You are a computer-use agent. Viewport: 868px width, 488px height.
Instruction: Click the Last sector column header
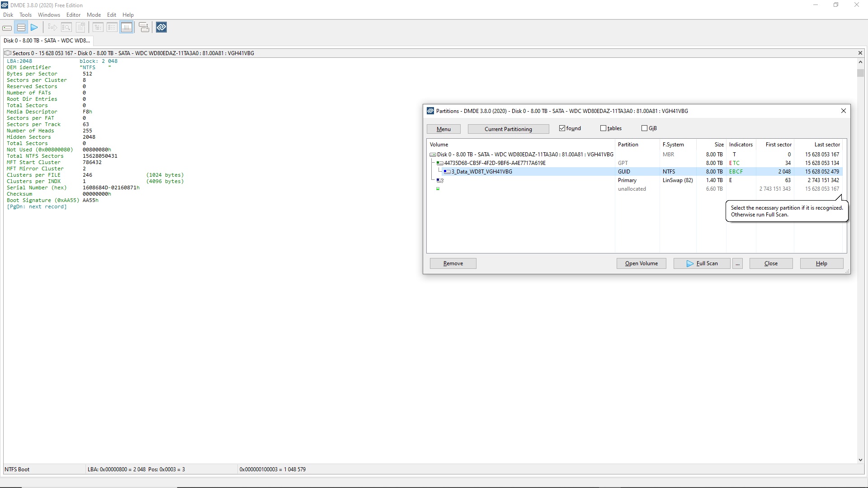pos(818,145)
